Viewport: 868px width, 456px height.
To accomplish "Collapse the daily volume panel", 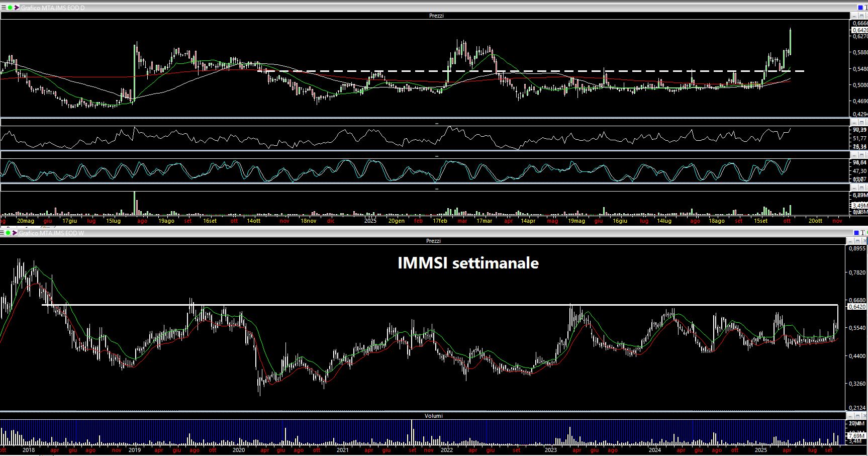I will coord(854,188).
